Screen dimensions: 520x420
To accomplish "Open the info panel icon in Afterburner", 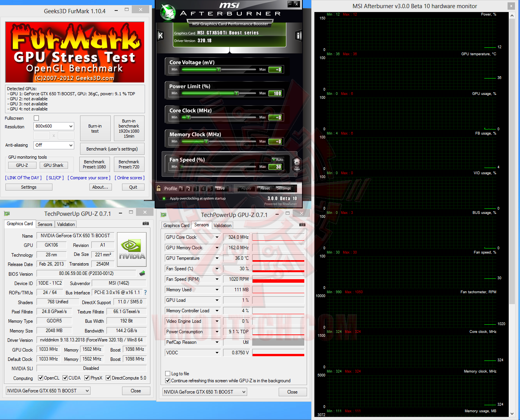I will pos(298,36).
